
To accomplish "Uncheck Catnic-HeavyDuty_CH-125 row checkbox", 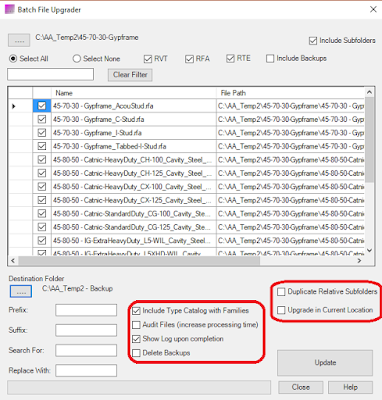I will click(x=42, y=173).
